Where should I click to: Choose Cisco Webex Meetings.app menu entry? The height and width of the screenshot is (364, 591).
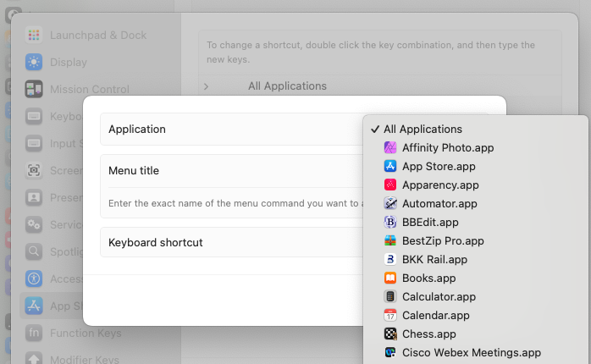point(475,353)
